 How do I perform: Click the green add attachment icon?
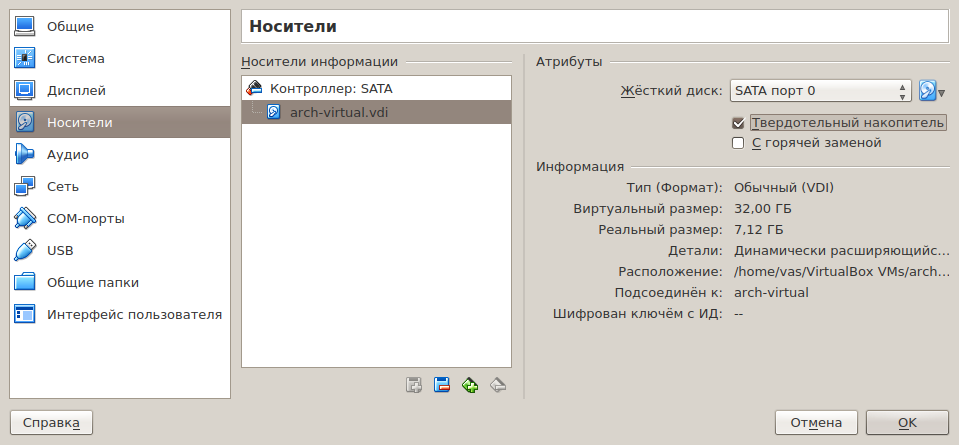pos(470,385)
